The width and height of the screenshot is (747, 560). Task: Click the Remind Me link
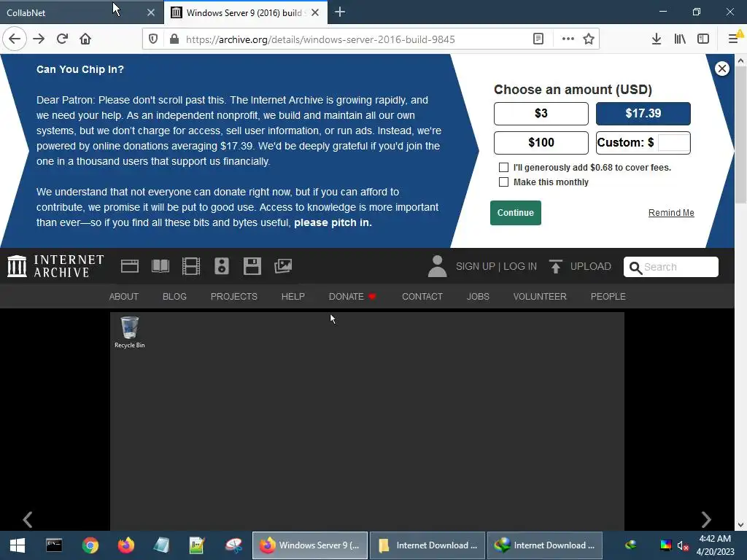coord(671,213)
